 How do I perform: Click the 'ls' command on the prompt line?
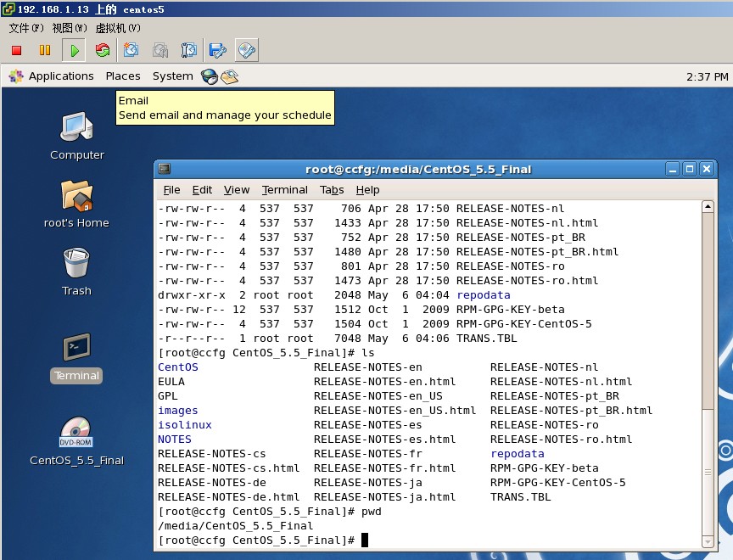368,353
